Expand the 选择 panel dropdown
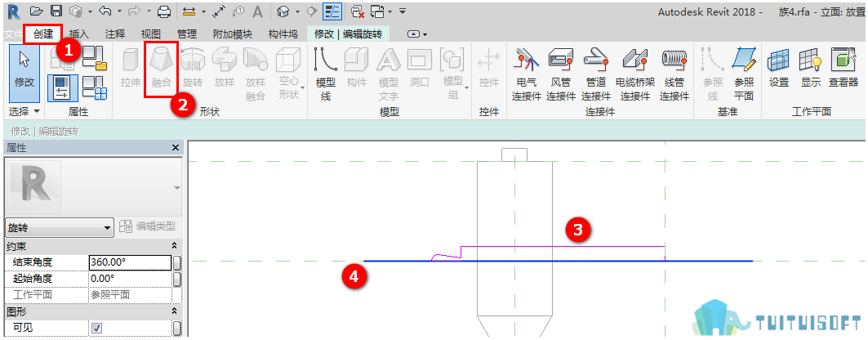This screenshot has height=340, width=868. [x=24, y=111]
